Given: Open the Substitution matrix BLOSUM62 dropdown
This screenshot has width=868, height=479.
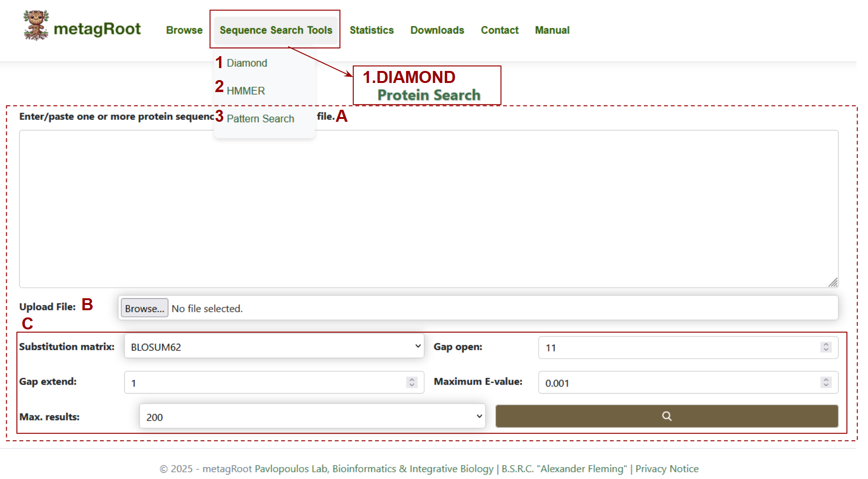Looking at the screenshot, I should (274, 347).
